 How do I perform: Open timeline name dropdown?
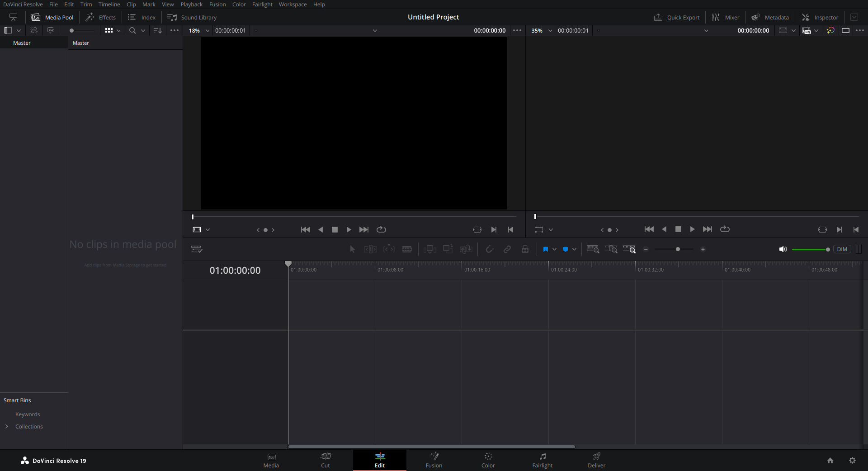706,30
